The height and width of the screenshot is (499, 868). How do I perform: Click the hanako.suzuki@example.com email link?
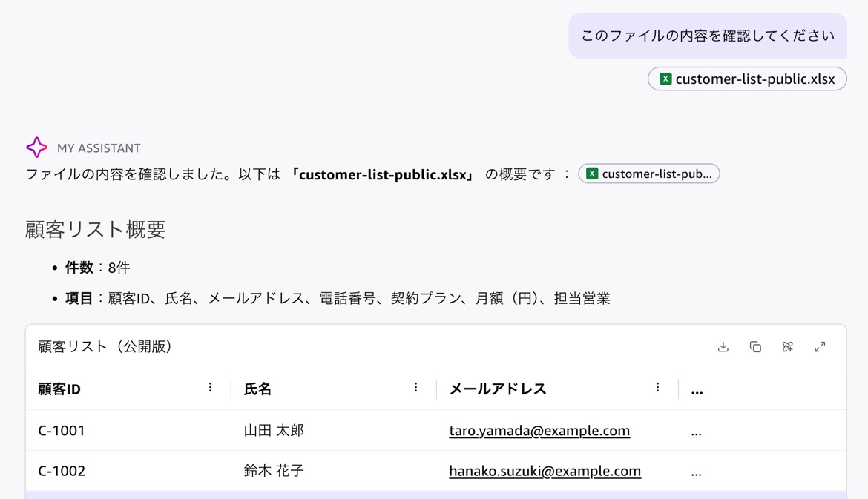pyautogui.click(x=545, y=471)
